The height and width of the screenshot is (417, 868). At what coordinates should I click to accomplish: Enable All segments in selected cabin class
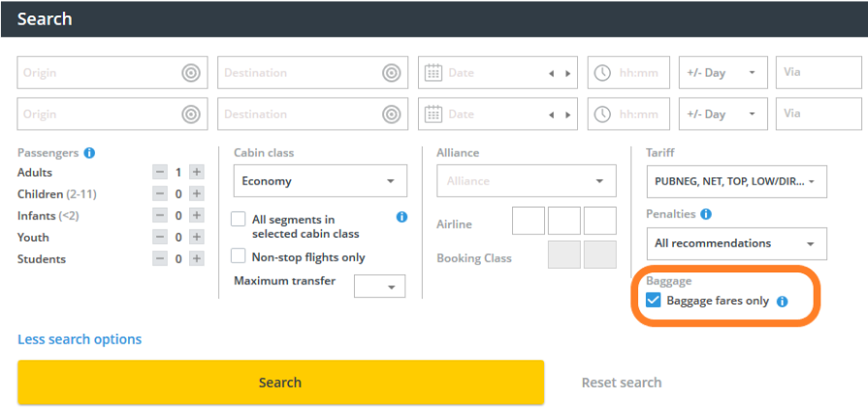239,219
